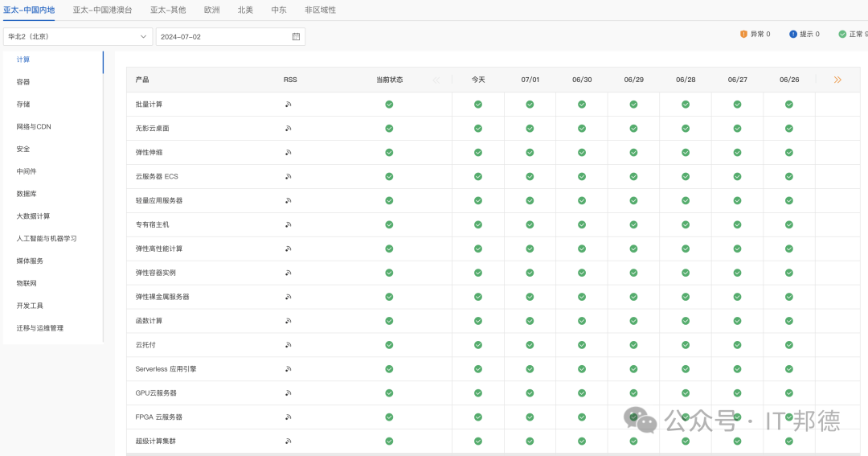Open RSS feed for 弹性高性能计算
Image resolution: width=868 pixels, height=456 pixels.
pyautogui.click(x=288, y=249)
